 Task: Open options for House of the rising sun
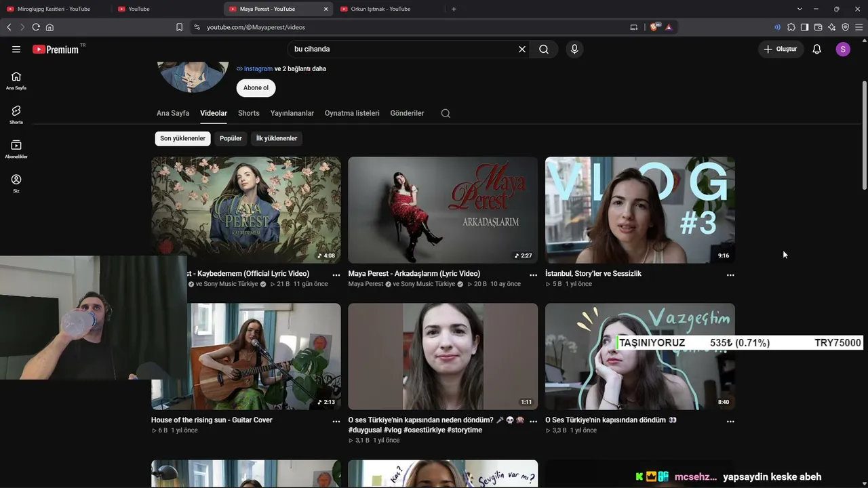(336, 422)
